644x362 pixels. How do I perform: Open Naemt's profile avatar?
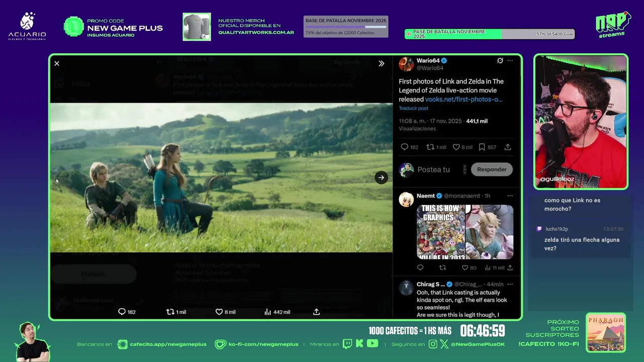[x=407, y=199]
